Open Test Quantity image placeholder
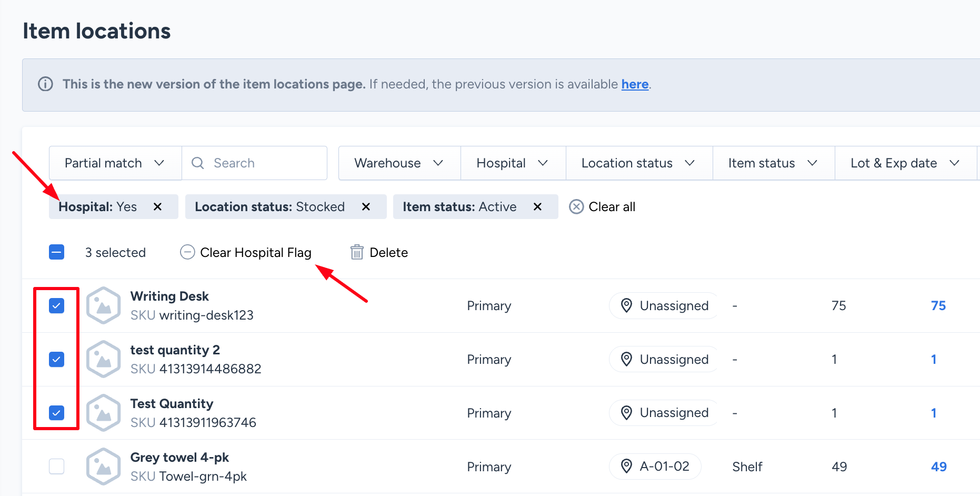980x496 pixels. coord(104,413)
